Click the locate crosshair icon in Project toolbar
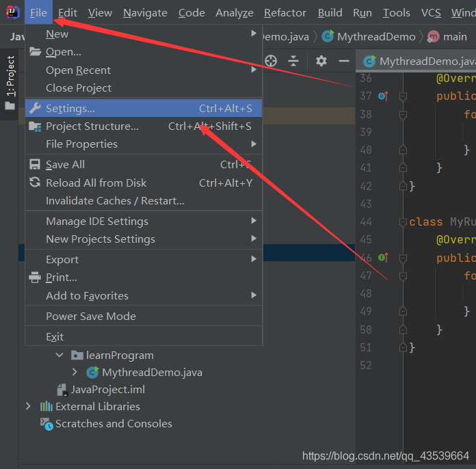Viewport: 476px width, 469px height. [270, 61]
